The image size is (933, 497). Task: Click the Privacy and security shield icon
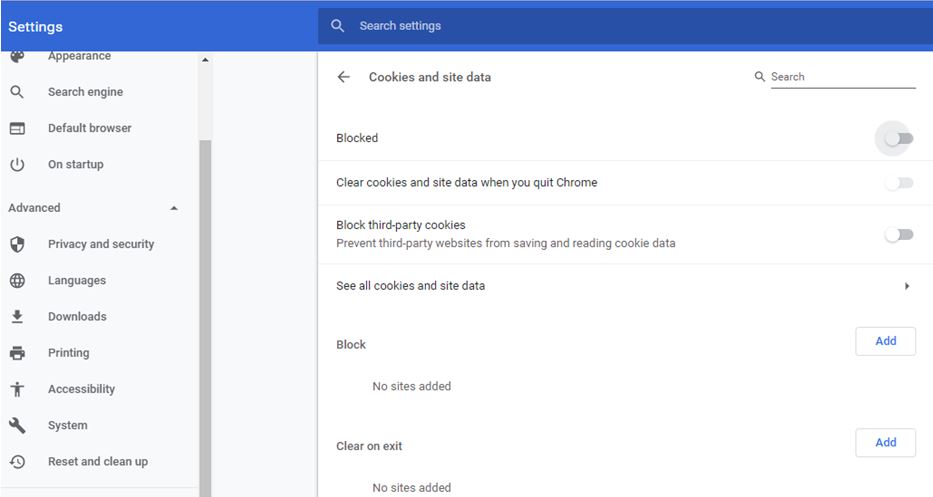pos(17,244)
